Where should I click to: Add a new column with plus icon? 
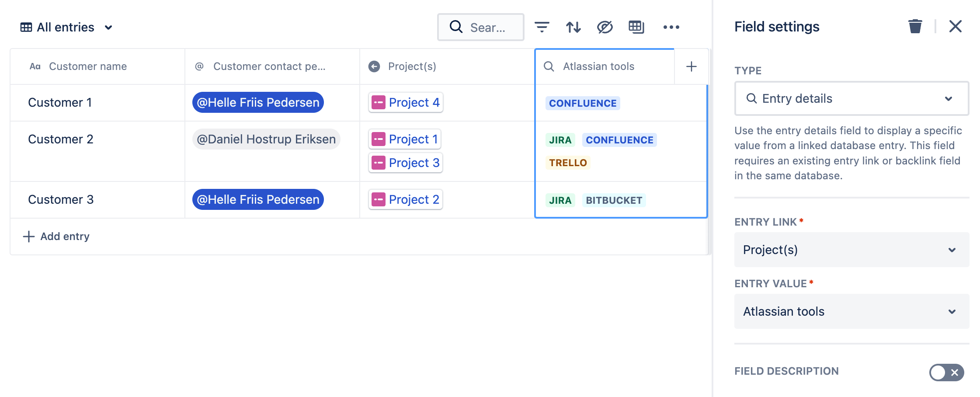click(692, 66)
